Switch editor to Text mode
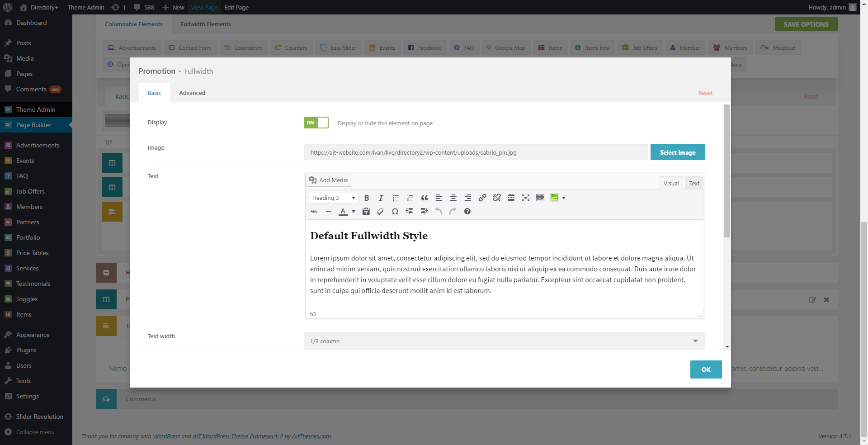This screenshot has width=868, height=445. click(694, 183)
